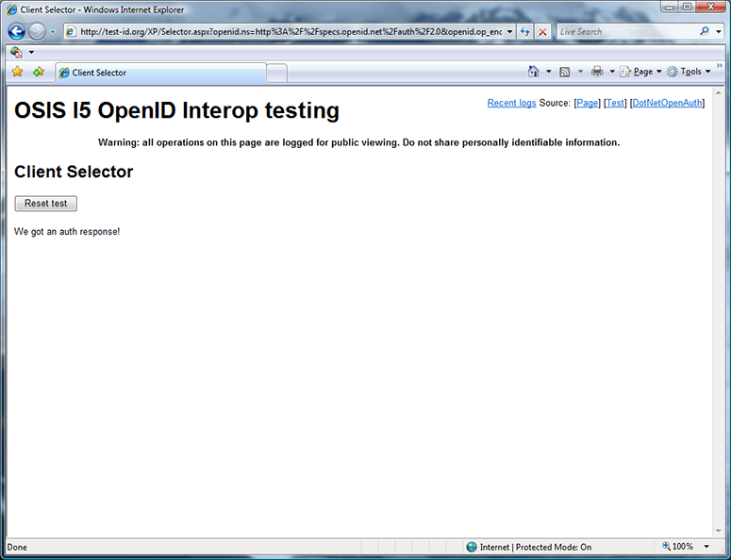This screenshot has width=731, height=560.
Task: Select the Client Selector tab
Action: [x=160, y=73]
